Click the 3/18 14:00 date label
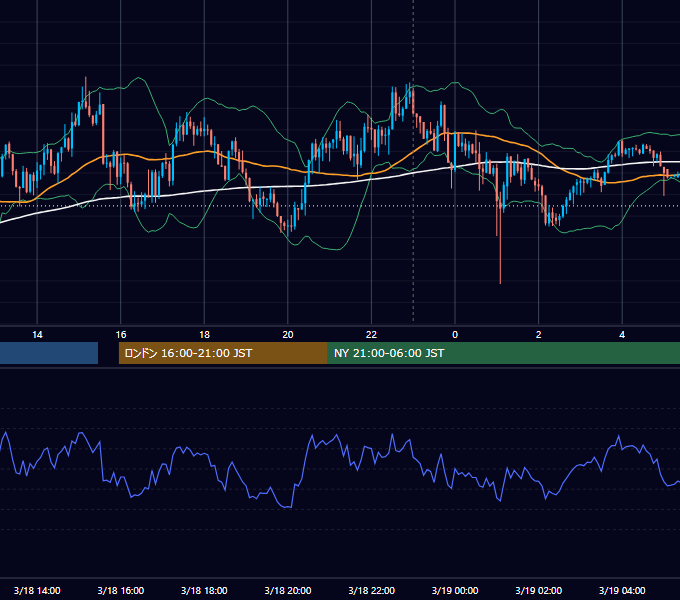The height and width of the screenshot is (600, 680). [37, 590]
